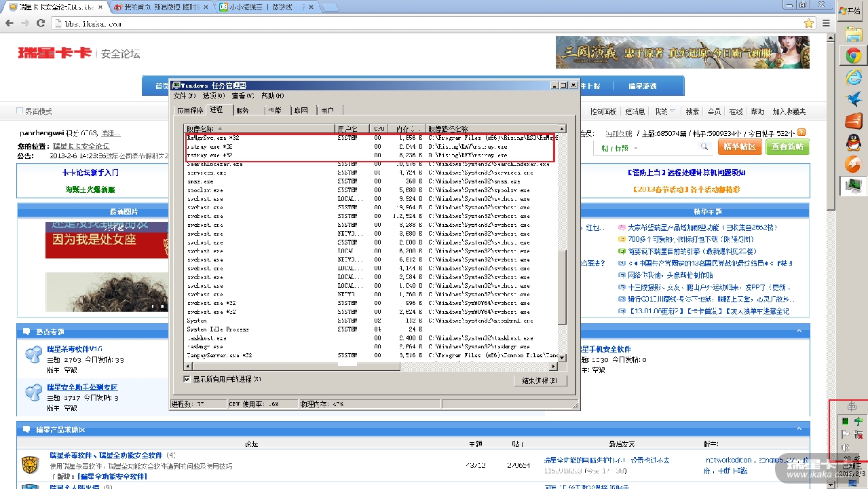Click the action center flag tray icon
The image size is (868, 489).
(x=845, y=435)
